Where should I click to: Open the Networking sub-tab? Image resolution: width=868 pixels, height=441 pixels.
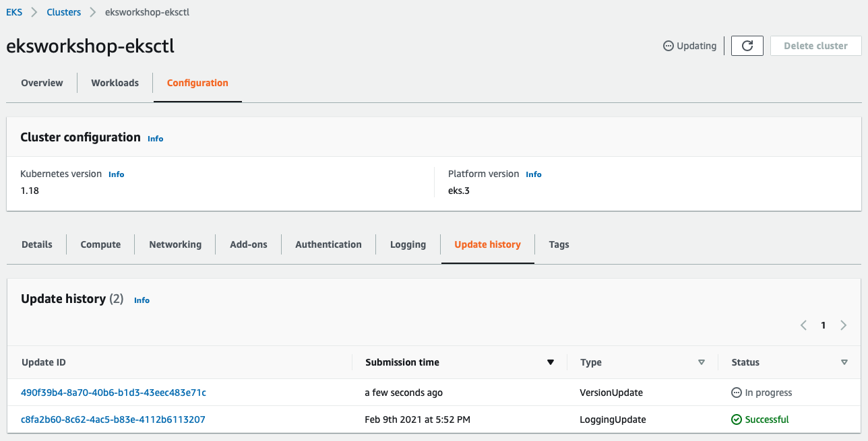[175, 244]
